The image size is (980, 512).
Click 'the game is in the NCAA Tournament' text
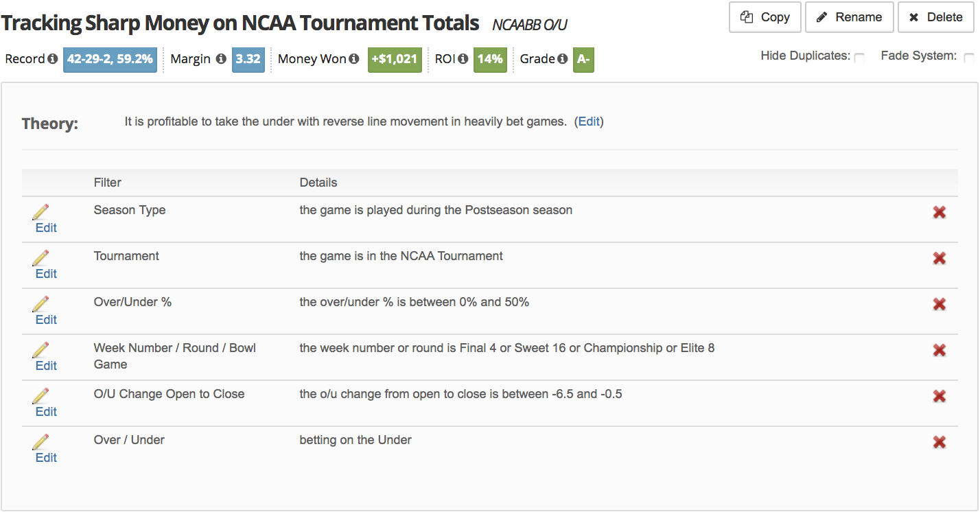[x=401, y=256]
